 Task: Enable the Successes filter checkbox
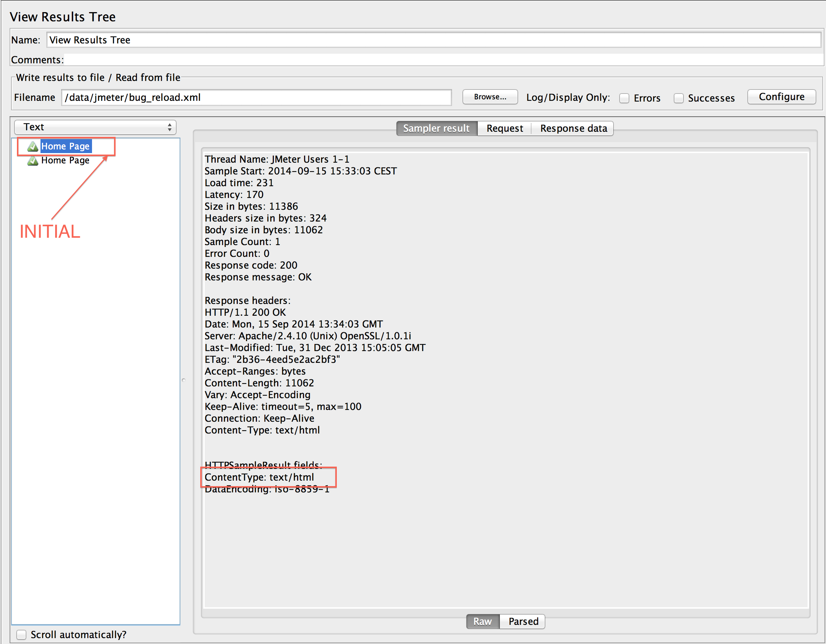tap(679, 98)
